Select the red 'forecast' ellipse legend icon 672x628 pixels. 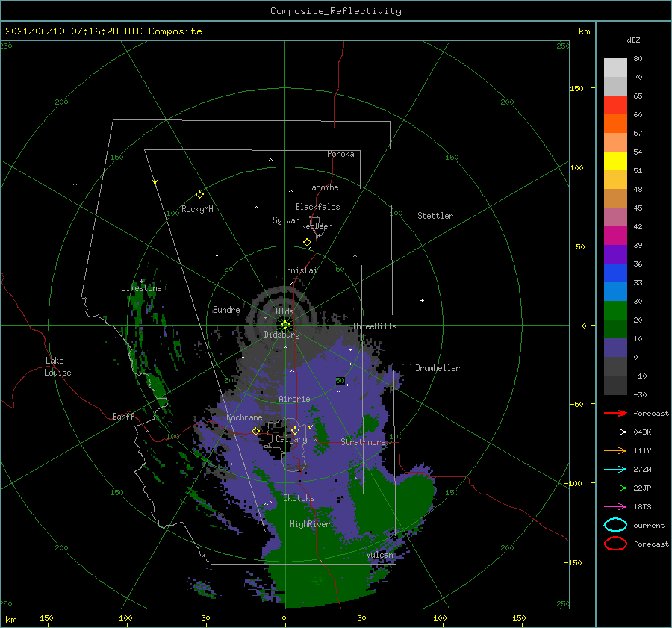click(x=615, y=544)
